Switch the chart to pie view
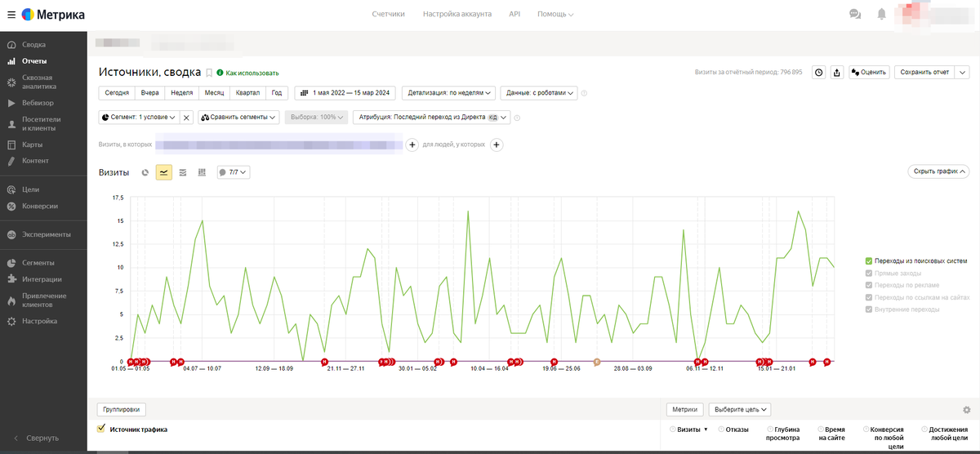This screenshot has width=980, height=454. (145, 172)
